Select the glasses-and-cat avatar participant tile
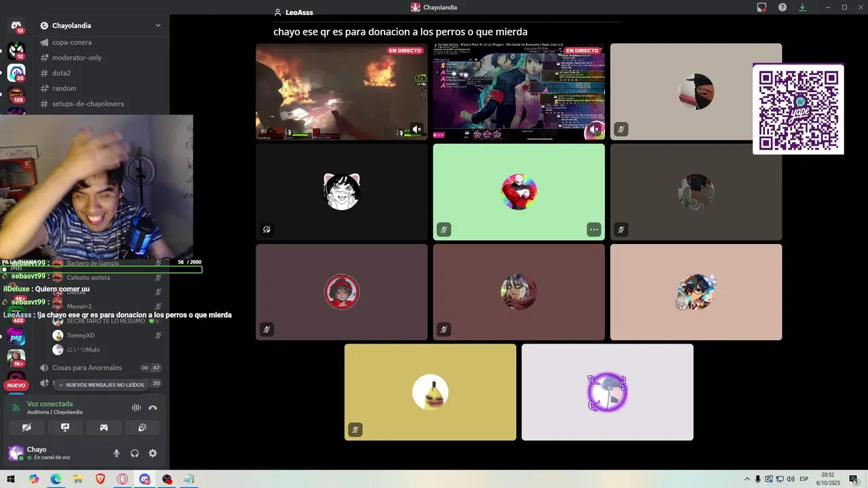Image resolution: width=868 pixels, height=488 pixels. (696, 292)
